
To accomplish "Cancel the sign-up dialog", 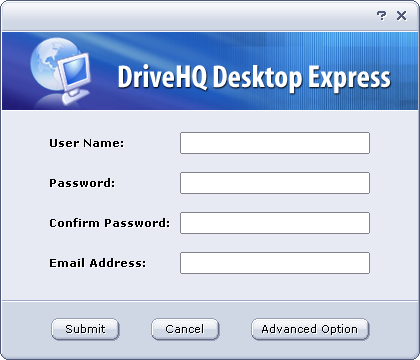I will [x=185, y=329].
